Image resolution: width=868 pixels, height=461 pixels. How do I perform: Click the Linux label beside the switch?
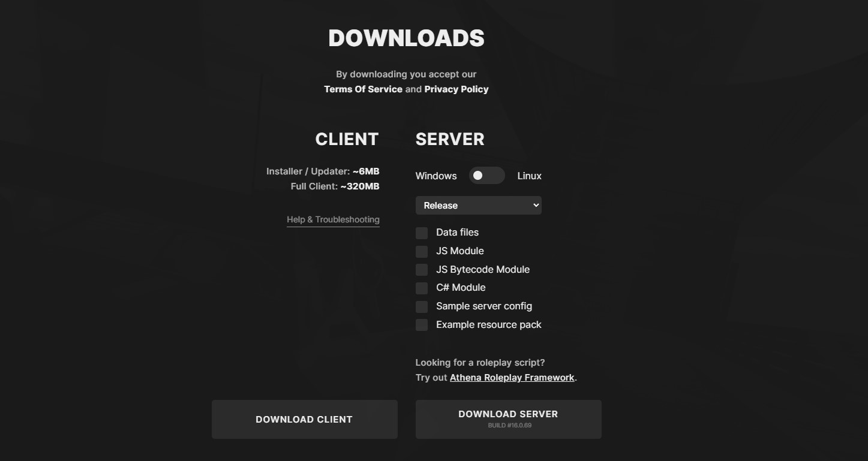(529, 176)
